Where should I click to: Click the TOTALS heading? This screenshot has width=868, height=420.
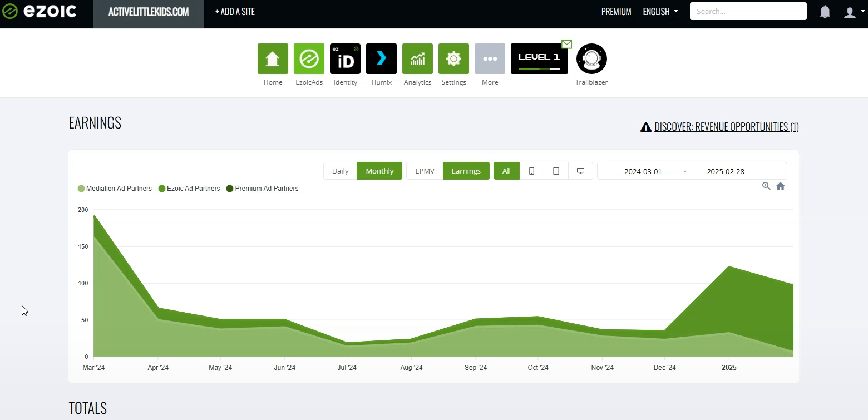click(x=87, y=408)
